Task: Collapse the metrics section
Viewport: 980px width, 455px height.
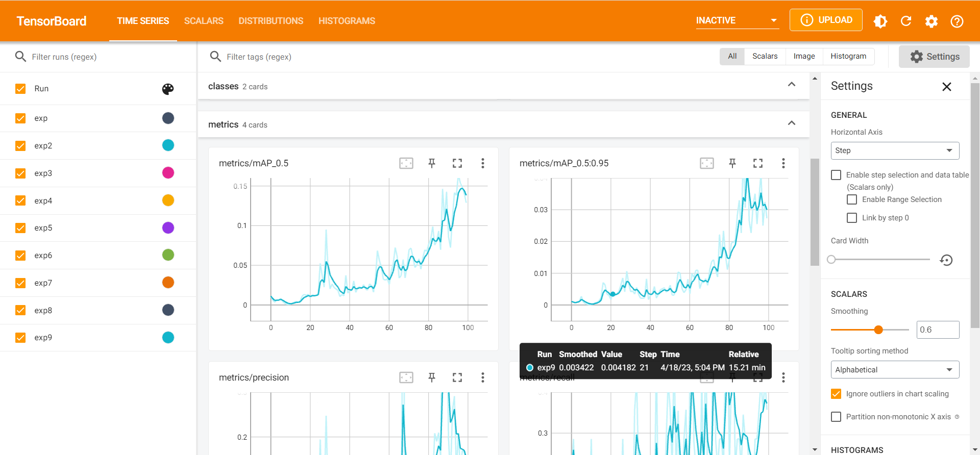Action: click(792, 123)
